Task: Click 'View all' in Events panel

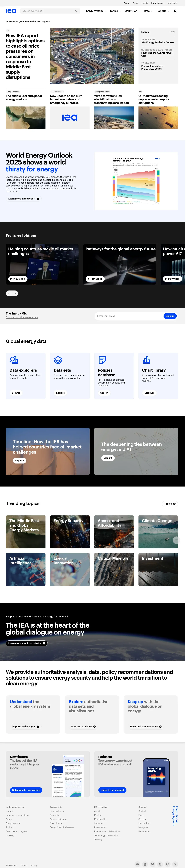Action: [x=173, y=32]
